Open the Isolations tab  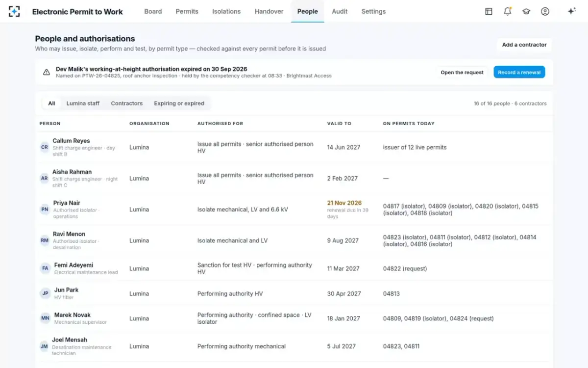[x=226, y=11]
